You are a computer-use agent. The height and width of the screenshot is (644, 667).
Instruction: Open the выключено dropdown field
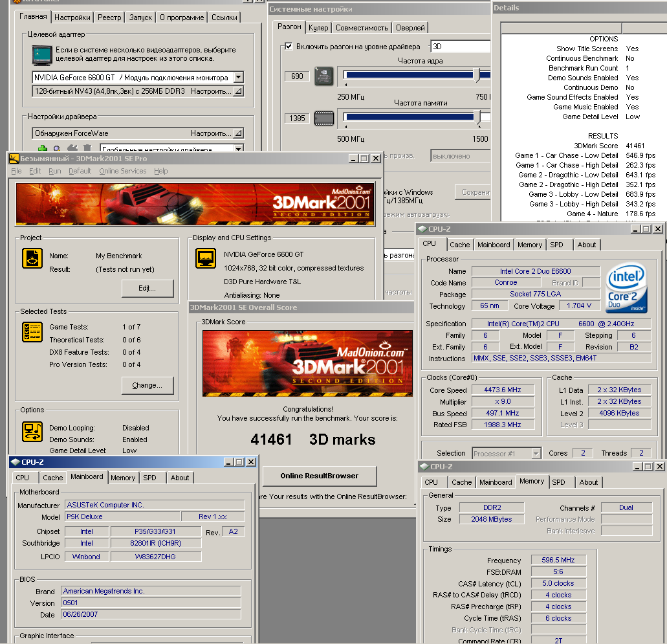pyautogui.click(x=460, y=156)
